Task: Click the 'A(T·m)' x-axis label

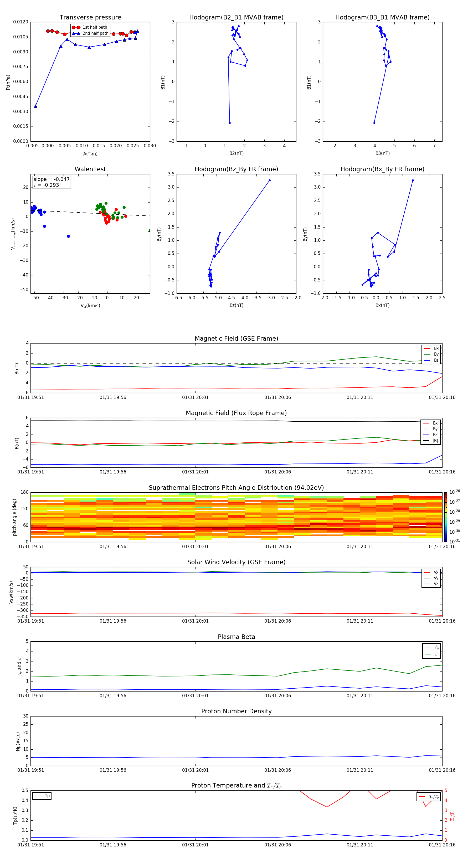Action: pos(90,154)
